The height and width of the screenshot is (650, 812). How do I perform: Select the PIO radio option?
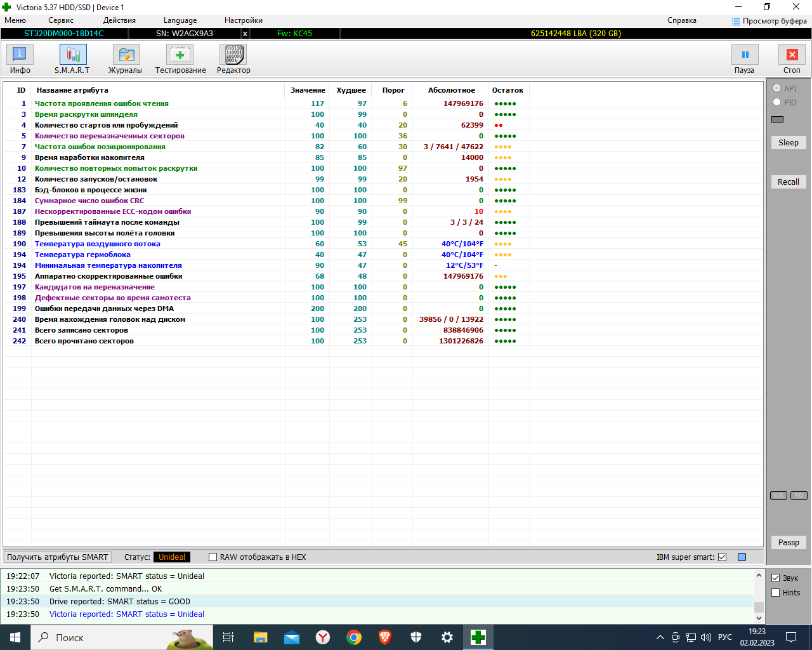(x=776, y=102)
